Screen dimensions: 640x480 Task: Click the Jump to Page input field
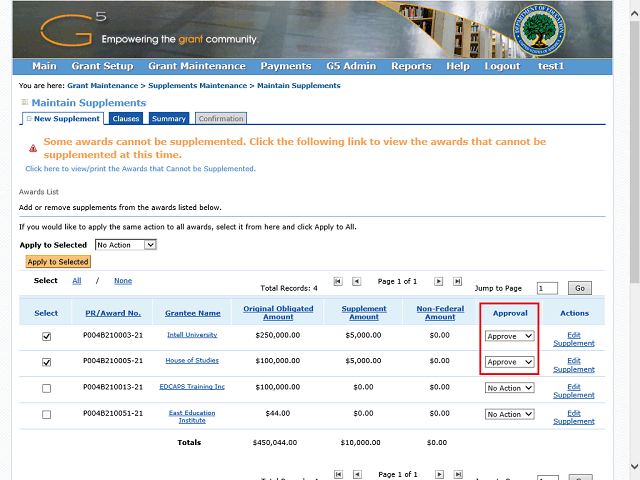[x=547, y=288]
